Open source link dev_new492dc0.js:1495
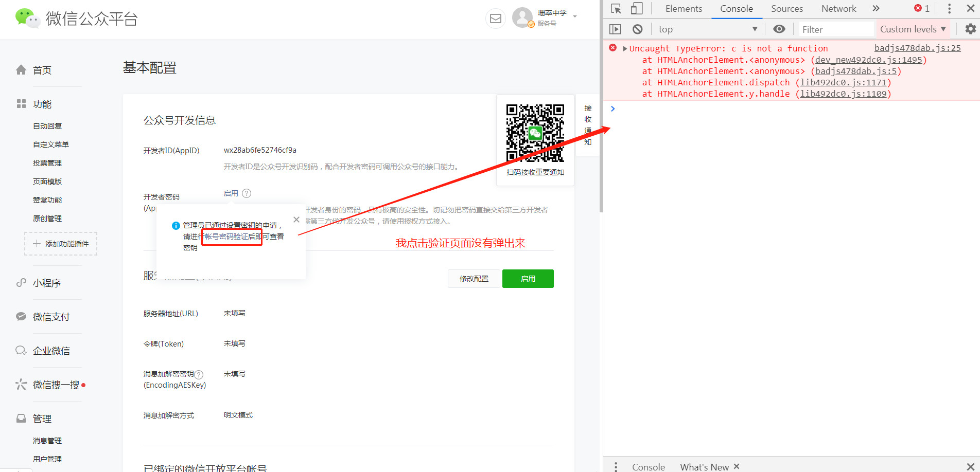 (868, 60)
